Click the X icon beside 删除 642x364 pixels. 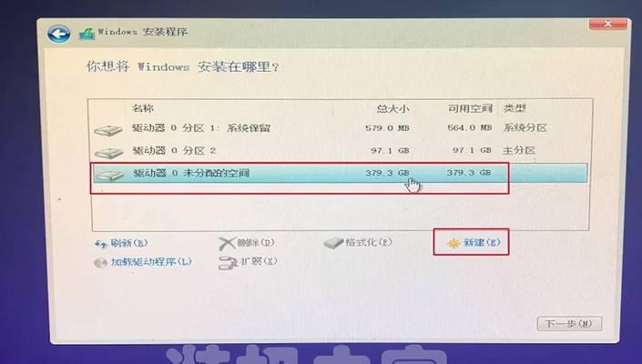click(227, 244)
